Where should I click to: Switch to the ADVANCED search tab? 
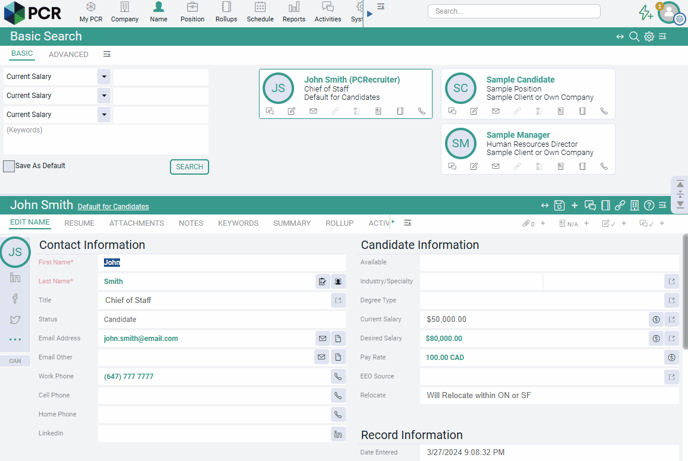click(68, 55)
